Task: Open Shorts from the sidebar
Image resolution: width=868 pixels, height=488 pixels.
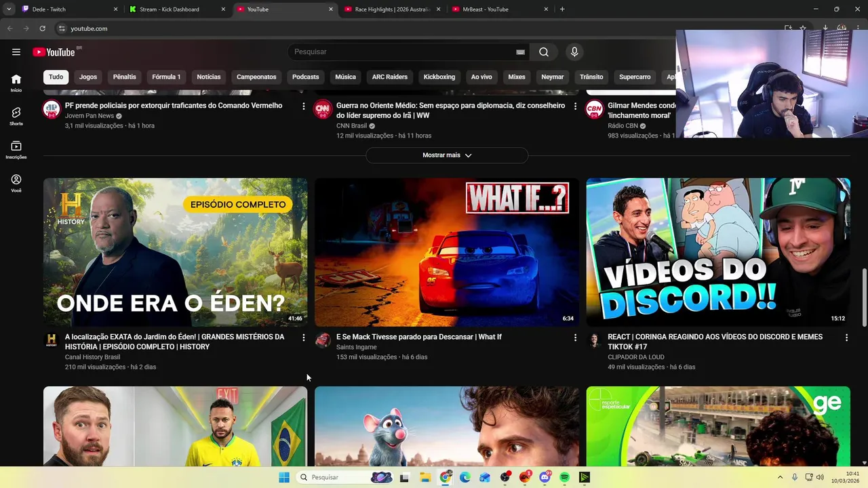Action: tap(16, 117)
